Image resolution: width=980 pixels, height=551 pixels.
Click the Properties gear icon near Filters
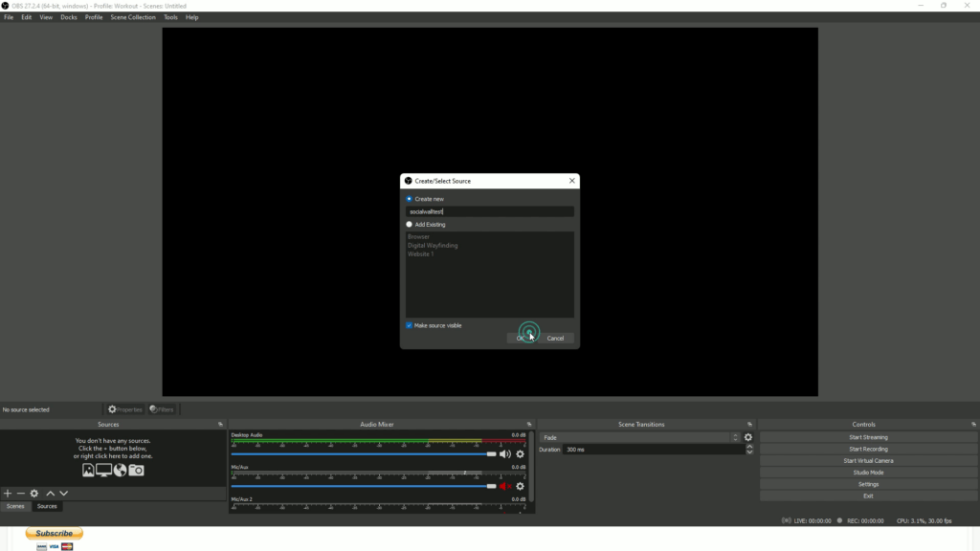(x=112, y=408)
